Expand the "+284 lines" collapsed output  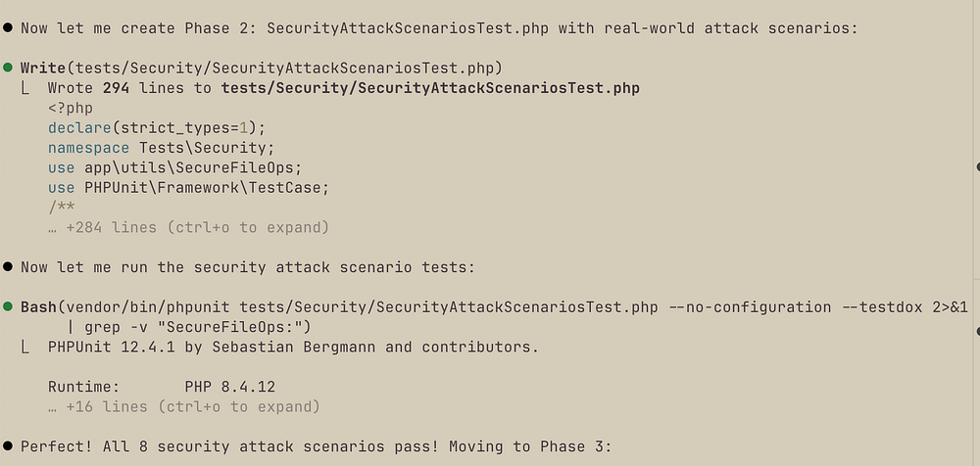click(x=188, y=227)
